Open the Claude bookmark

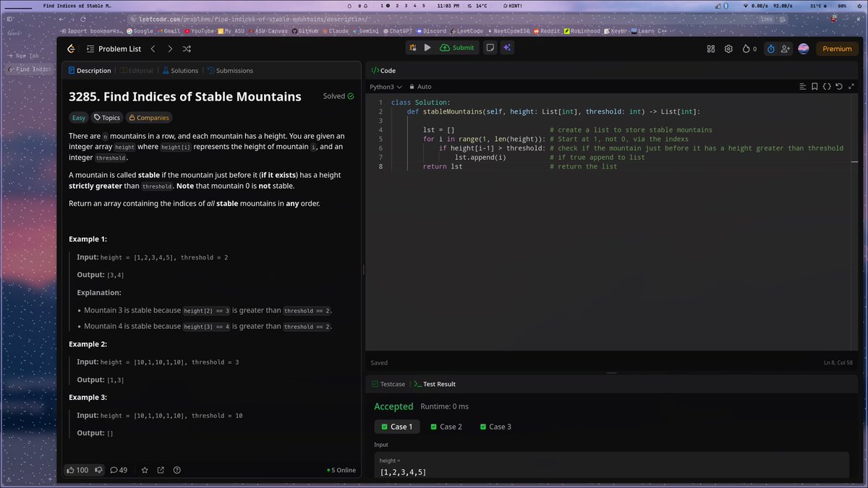click(x=336, y=31)
